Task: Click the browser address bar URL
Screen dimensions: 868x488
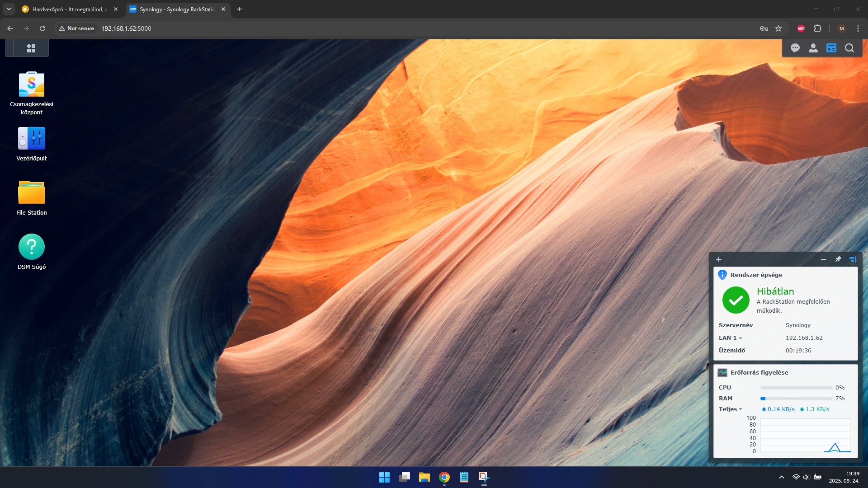Action: (x=126, y=28)
